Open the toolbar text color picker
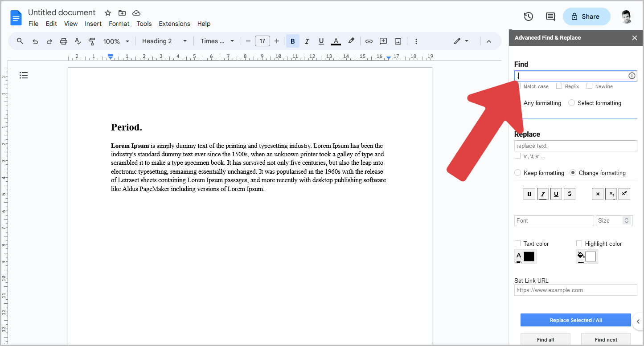The image size is (644, 346). click(336, 41)
